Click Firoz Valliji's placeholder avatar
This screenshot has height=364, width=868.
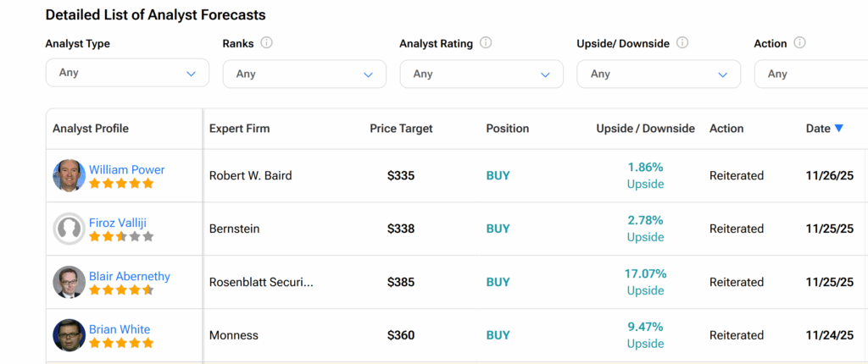pos(69,229)
